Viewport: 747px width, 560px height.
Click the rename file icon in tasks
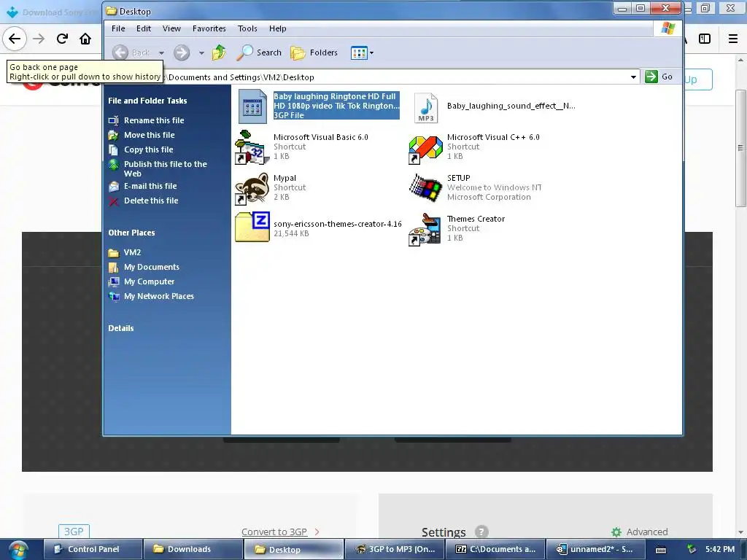point(113,120)
